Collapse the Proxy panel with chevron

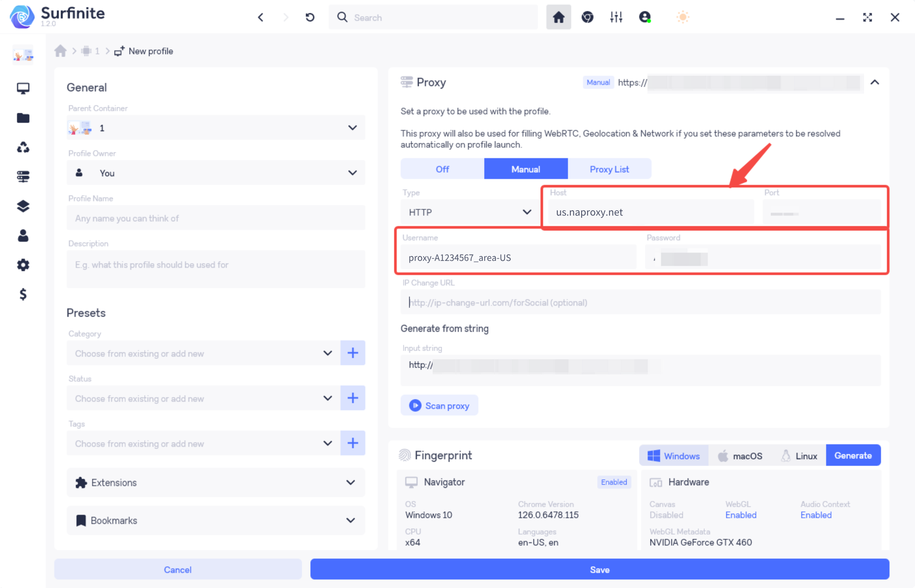(x=874, y=82)
